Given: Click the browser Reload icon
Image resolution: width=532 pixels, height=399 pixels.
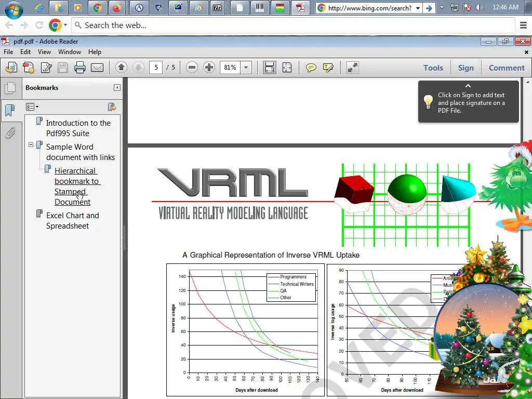Looking at the screenshot, I should pos(39,25).
